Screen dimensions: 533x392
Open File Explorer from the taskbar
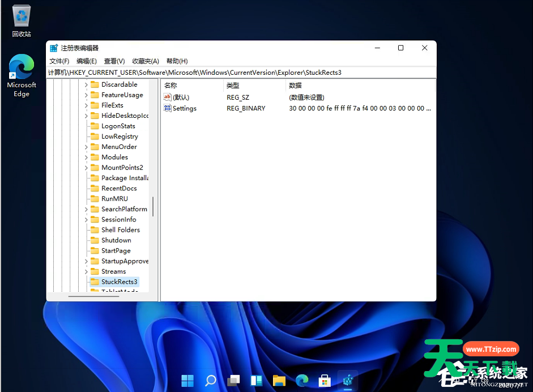[x=279, y=380]
